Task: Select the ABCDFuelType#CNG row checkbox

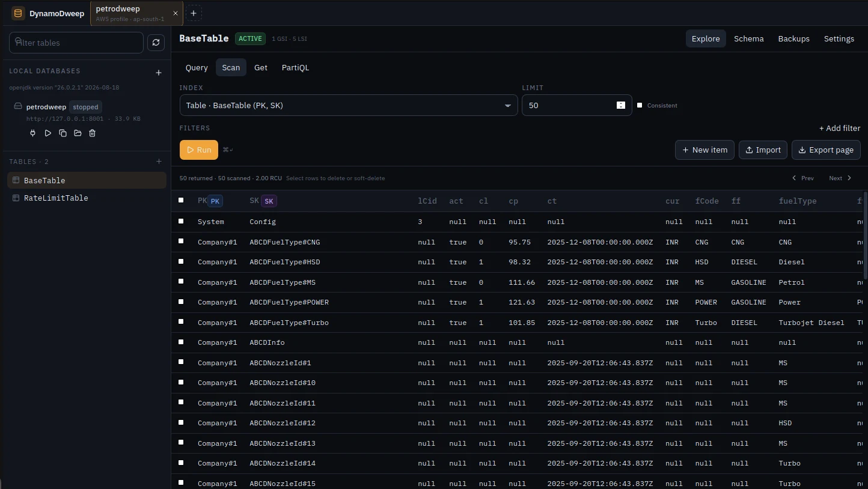Action: coord(181,241)
